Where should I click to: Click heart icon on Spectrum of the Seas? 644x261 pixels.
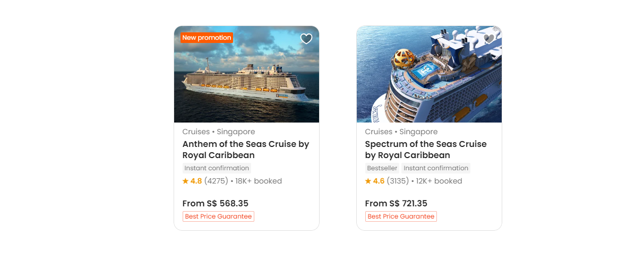tap(489, 39)
